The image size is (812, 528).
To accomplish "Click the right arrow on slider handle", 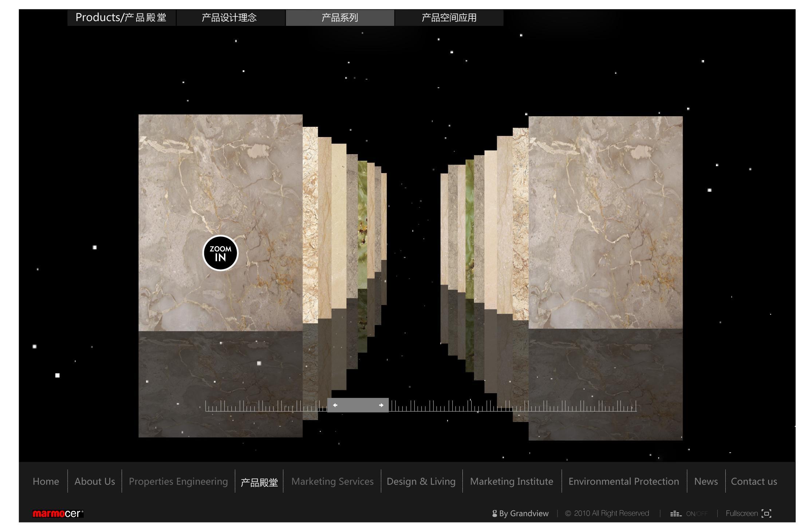I will point(381,405).
